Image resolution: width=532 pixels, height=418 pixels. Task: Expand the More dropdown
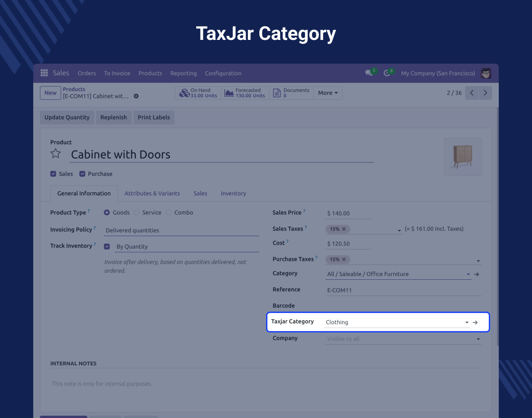pos(328,93)
